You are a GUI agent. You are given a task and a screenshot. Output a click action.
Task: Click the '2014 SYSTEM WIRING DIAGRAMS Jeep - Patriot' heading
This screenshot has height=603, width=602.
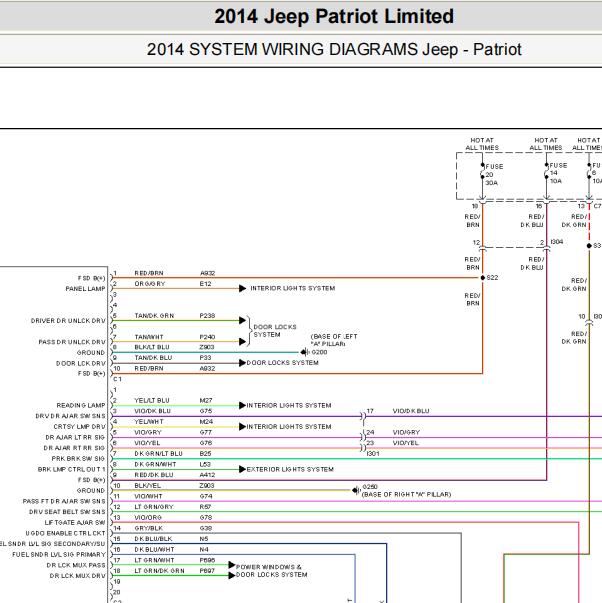[x=334, y=50]
